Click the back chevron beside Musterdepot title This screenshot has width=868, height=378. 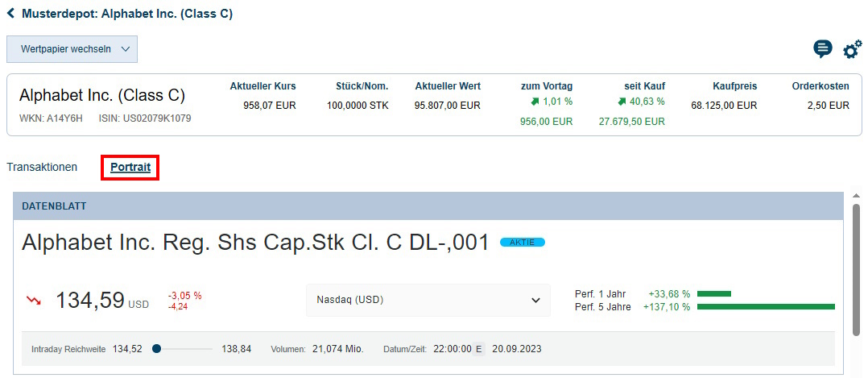click(10, 14)
